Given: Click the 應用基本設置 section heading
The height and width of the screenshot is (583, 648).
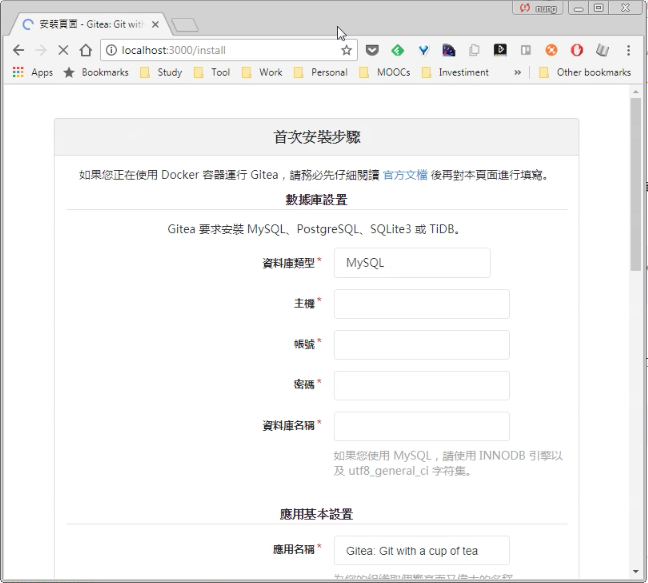Looking at the screenshot, I should (317, 514).
